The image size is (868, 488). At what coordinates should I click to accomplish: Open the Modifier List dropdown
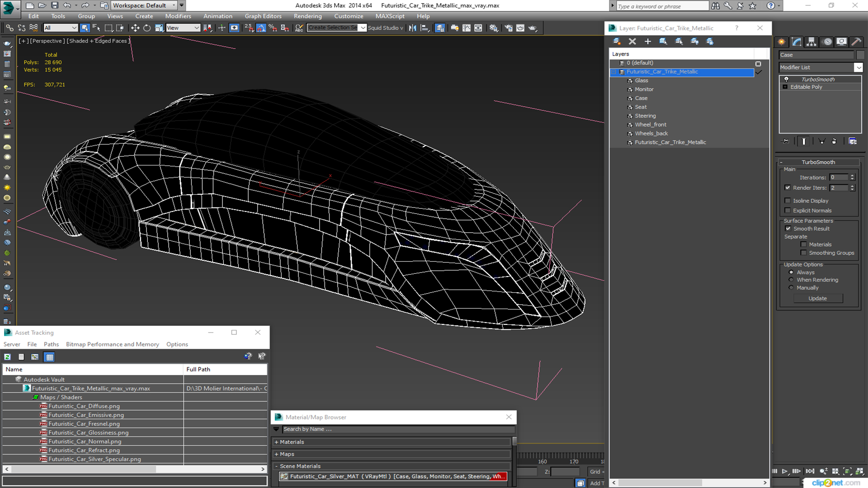[858, 67]
